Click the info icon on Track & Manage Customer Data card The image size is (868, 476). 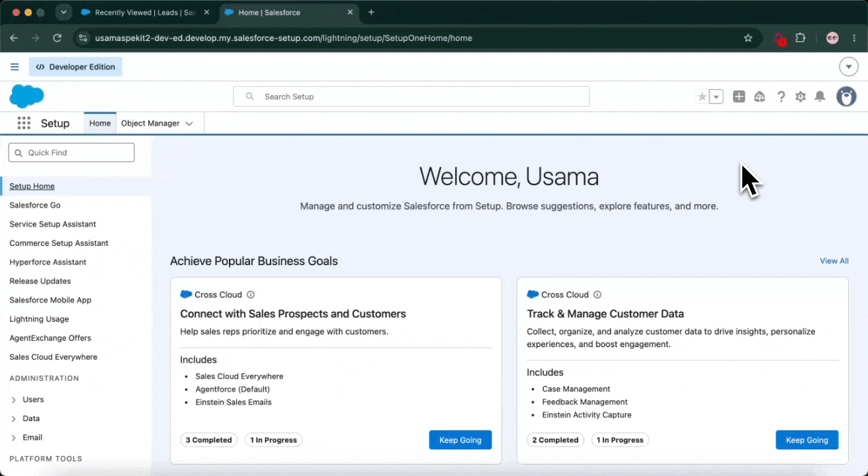click(597, 295)
